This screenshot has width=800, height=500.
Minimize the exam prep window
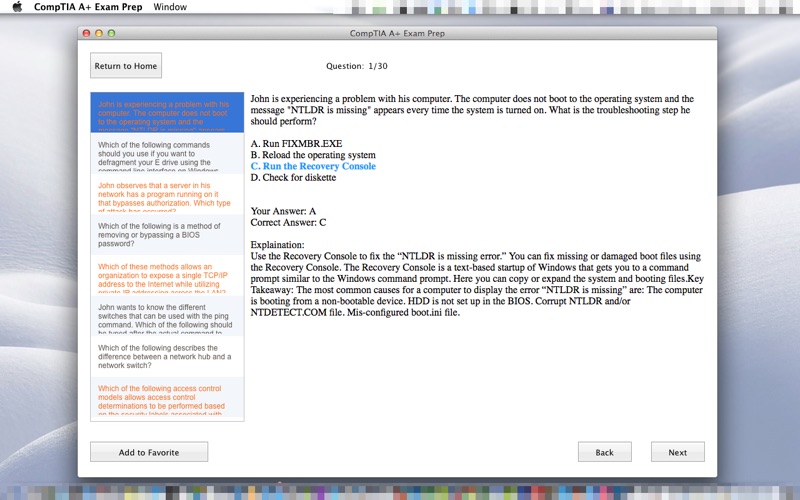point(99,33)
